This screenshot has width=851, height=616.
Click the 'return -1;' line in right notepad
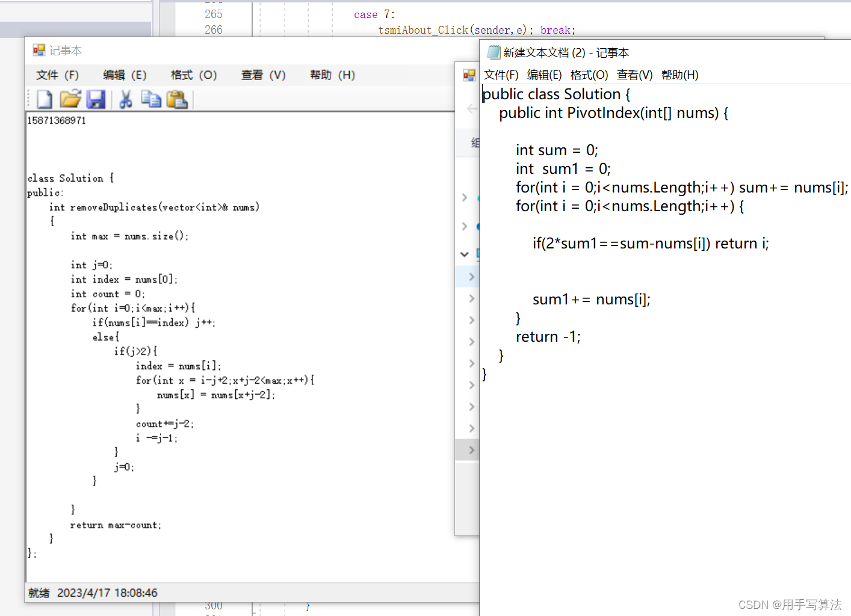(548, 337)
